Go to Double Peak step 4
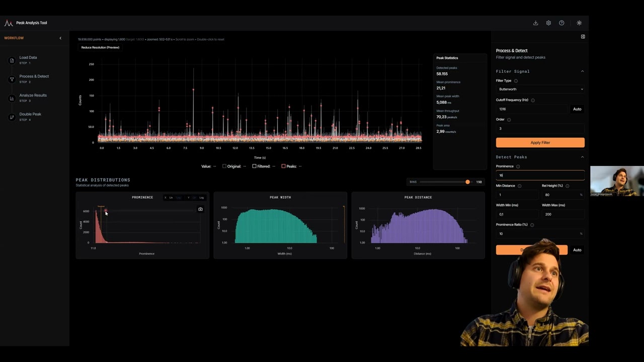Image resolution: width=644 pixels, height=362 pixels. click(30, 116)
